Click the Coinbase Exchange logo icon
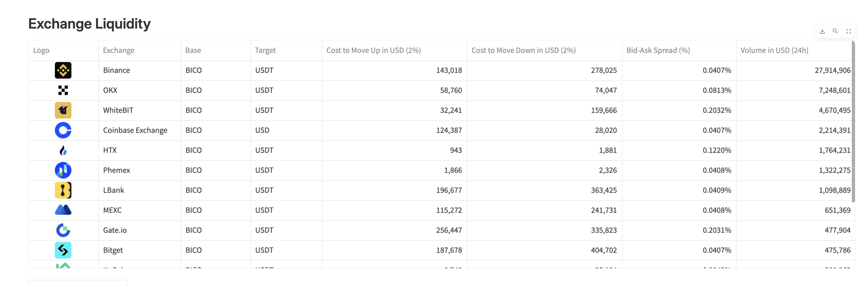The image size is (868, 285). click(63, 130)
